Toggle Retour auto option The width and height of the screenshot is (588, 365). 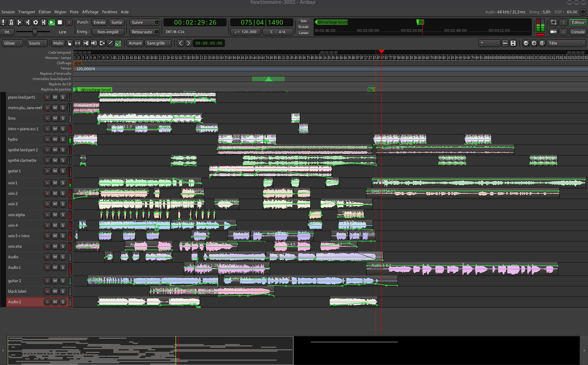coord(145,32)
